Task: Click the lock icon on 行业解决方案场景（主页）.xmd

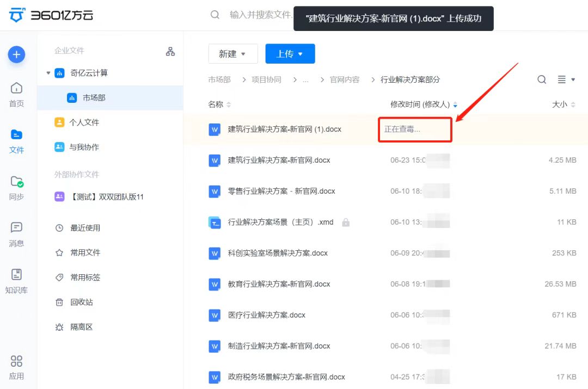Action: pos(346,222)
